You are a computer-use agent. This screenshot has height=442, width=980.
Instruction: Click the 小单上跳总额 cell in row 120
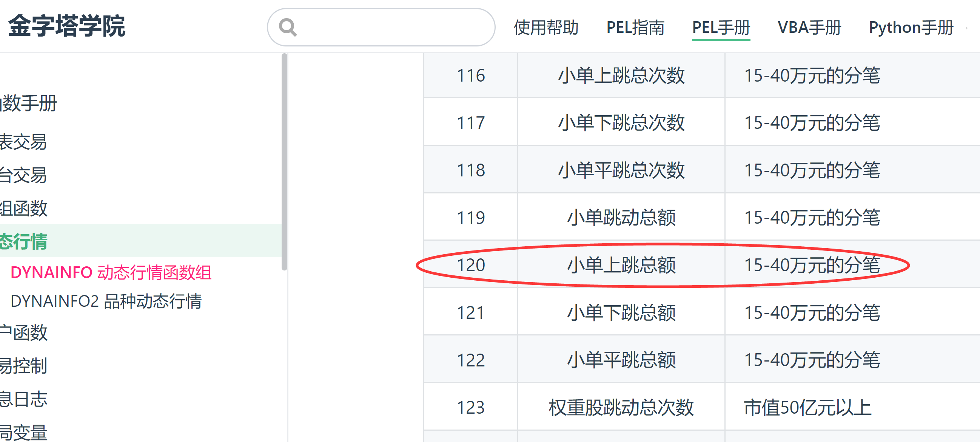click(621, 265)
